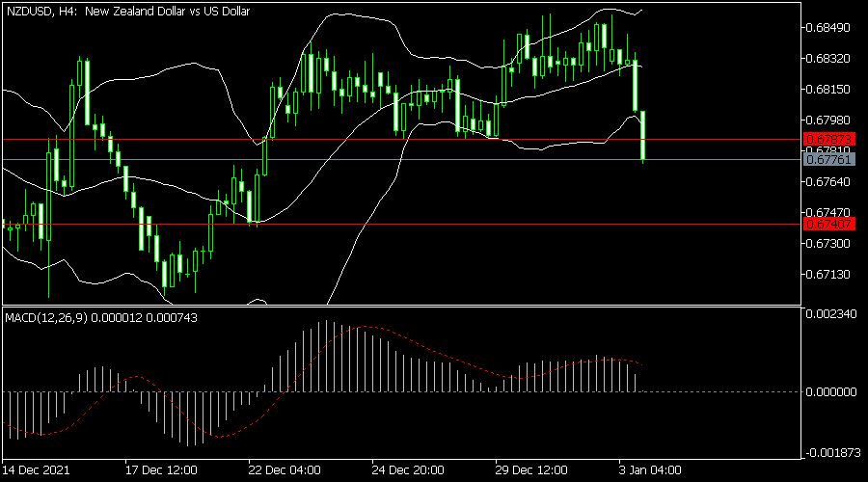Click the MACD(12,26,9) indicator label
Screen dimensions: 868x482
coord(101,318)
